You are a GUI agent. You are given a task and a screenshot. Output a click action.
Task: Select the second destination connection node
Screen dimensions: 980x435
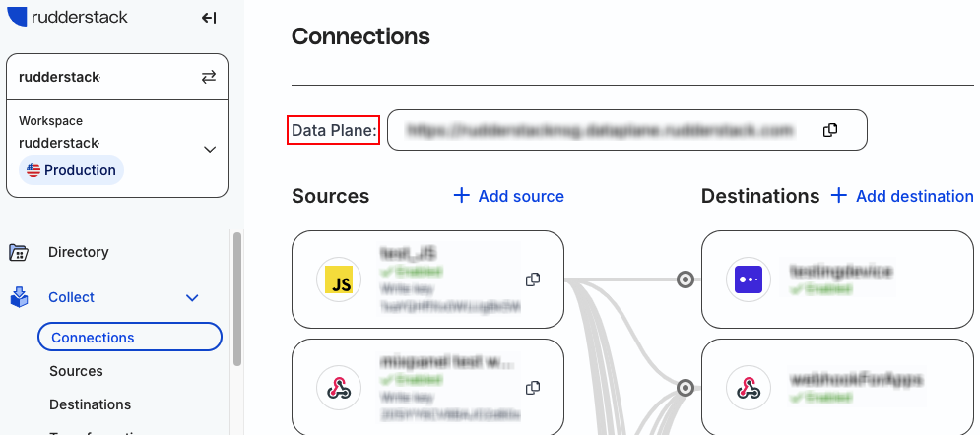pos(686,388)
